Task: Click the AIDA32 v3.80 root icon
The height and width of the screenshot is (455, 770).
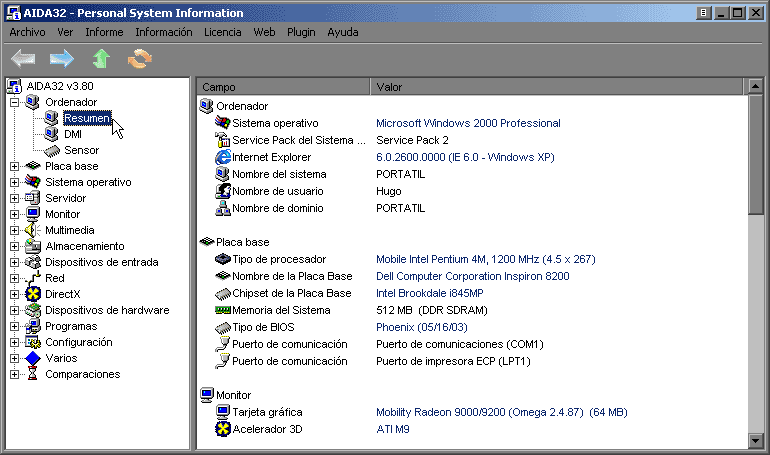Action: coord(14,86)
